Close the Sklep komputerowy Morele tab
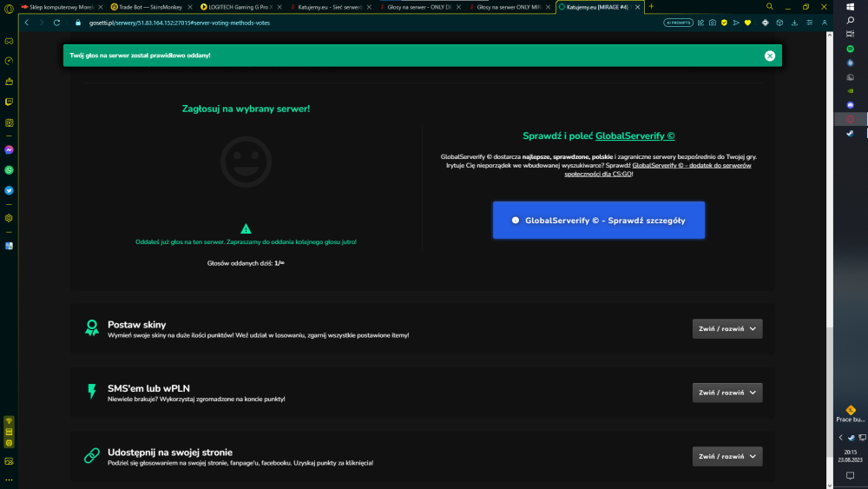The height and width of the screenshot is (489, 868). click(100, 7)
